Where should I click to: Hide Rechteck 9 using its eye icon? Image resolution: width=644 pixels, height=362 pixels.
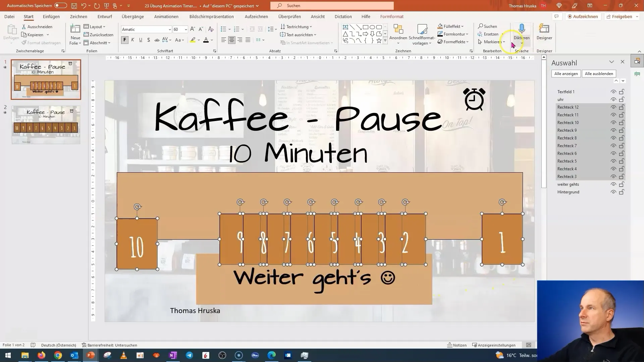(x=613, y=130)
